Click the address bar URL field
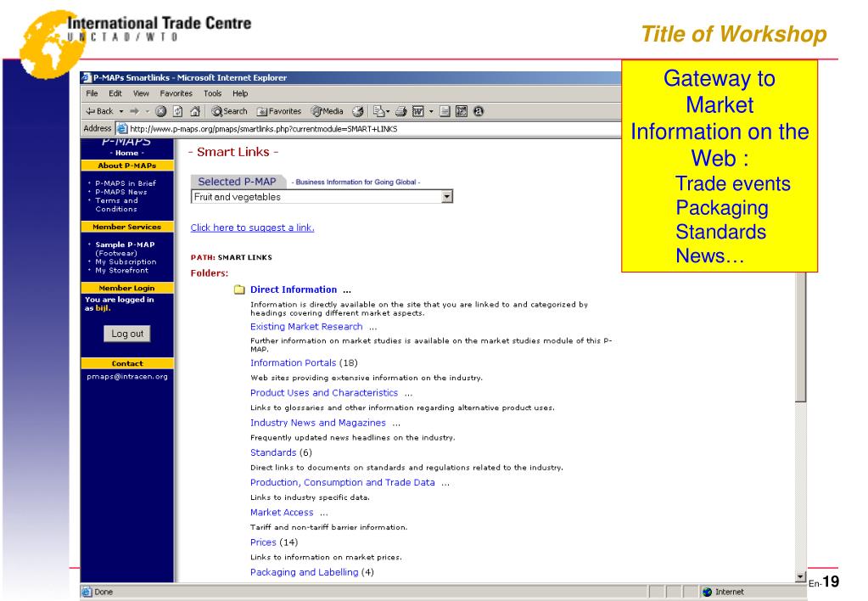 pos(368,128)
